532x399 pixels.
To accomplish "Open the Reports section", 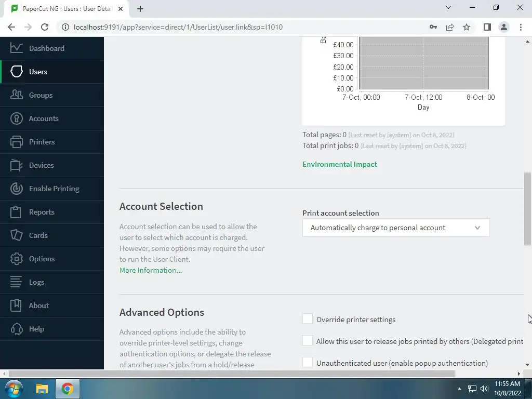I will (x=42, y=212).
